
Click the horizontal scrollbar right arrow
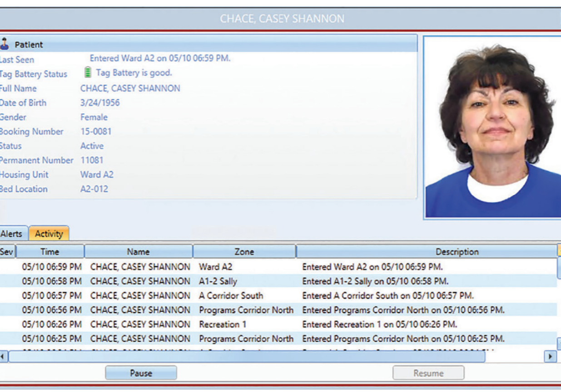pos(551,356)
